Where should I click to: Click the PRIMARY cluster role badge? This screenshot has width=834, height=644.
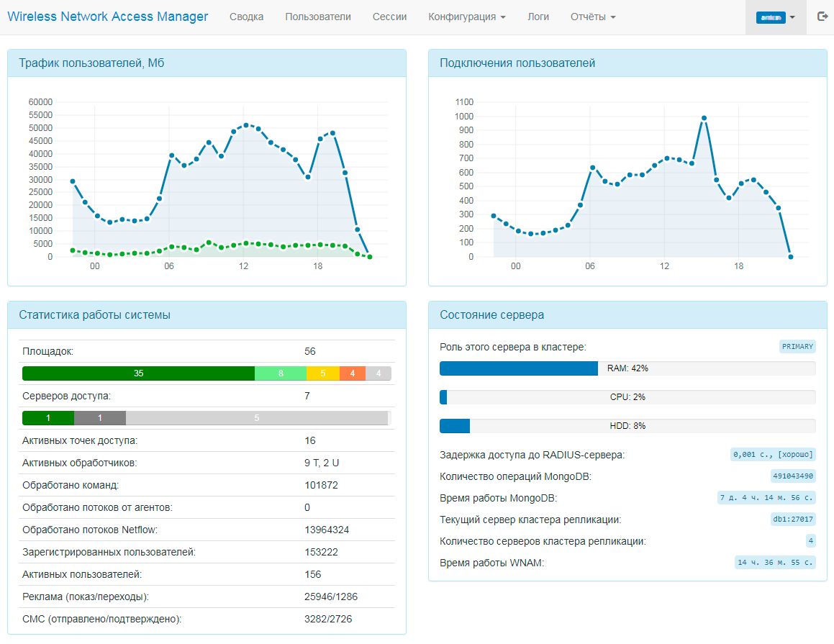click(797, 347)
